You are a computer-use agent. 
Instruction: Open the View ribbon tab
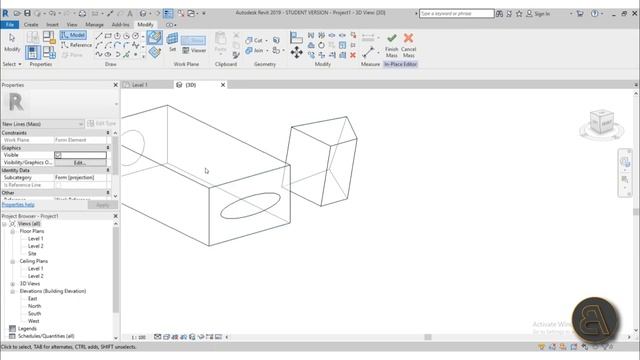tap(72, 25)
